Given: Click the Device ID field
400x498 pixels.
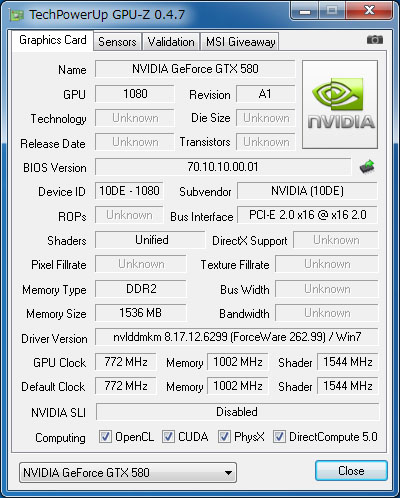Looking at the screenshot, I should [x=129, y=191].
